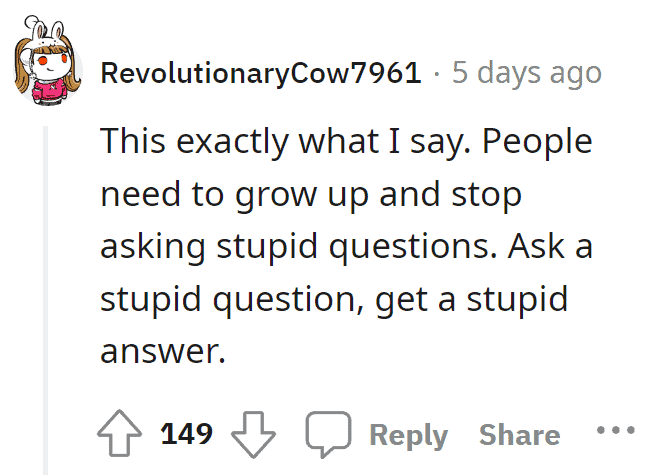This screenshot has height=475, width=657.
Task: Downvote the comment with the down arrow
Action: pos(253,434)
